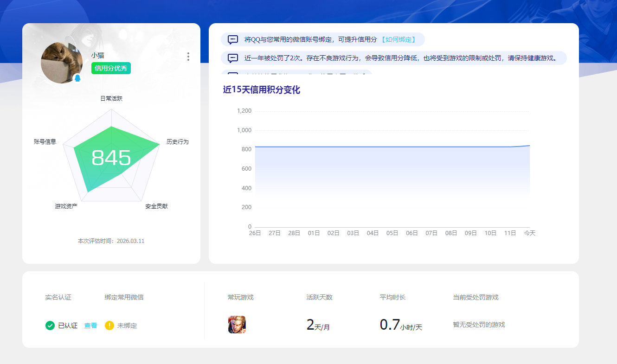Image resolution: width=617 pixels, height=364 pixels.
Task: Click the chat bubble icon on the WeChat binding tip
Action: coord(231,39)
